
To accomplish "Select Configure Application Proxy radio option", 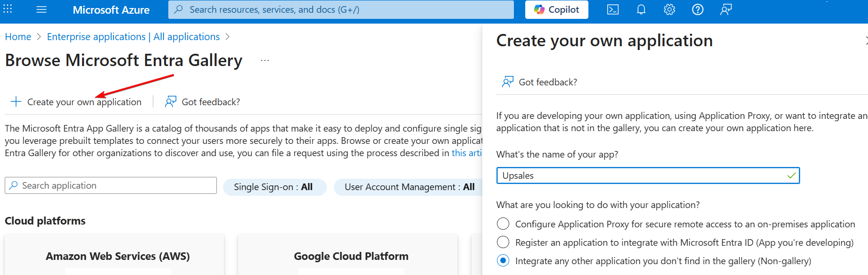I will point(503,224).
